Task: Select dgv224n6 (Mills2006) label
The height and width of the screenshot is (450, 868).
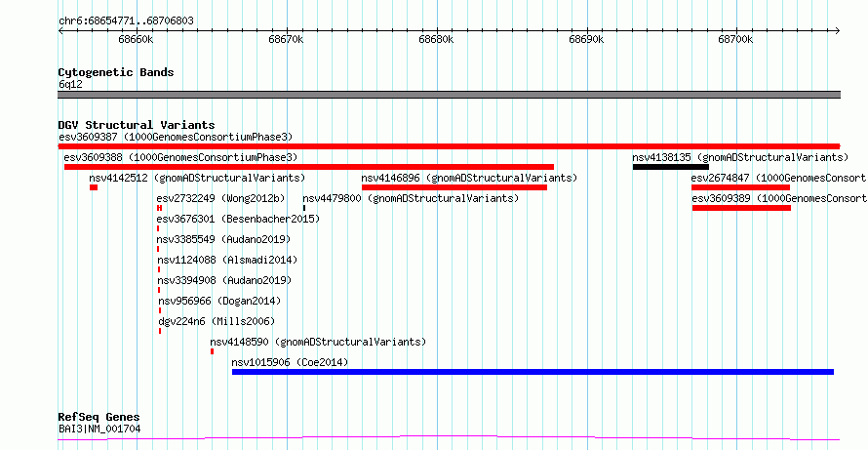Action: click(x=217, y=321)
